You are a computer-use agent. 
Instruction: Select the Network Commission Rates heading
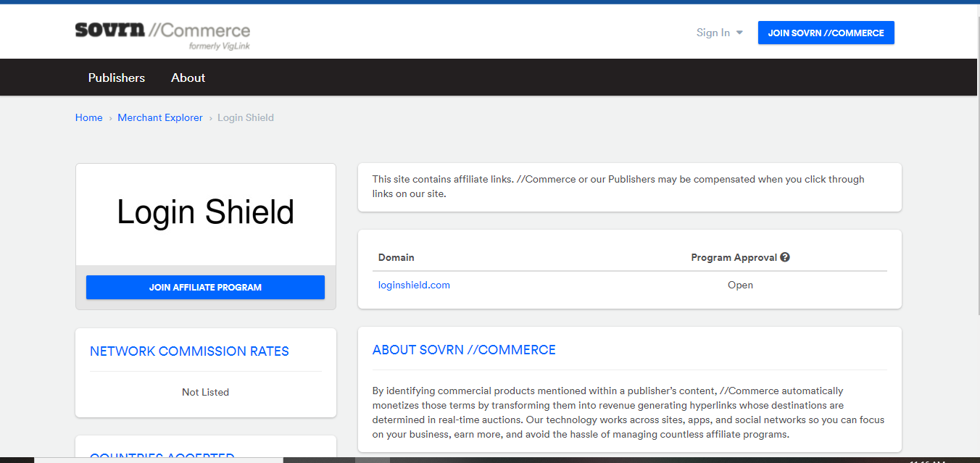tap(189, 351)
